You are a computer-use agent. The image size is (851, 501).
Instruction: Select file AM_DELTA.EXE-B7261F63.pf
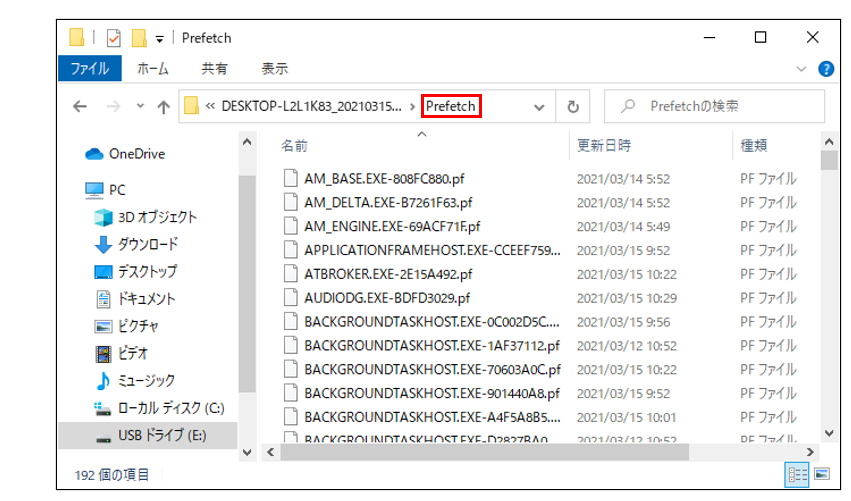(388, 203)
